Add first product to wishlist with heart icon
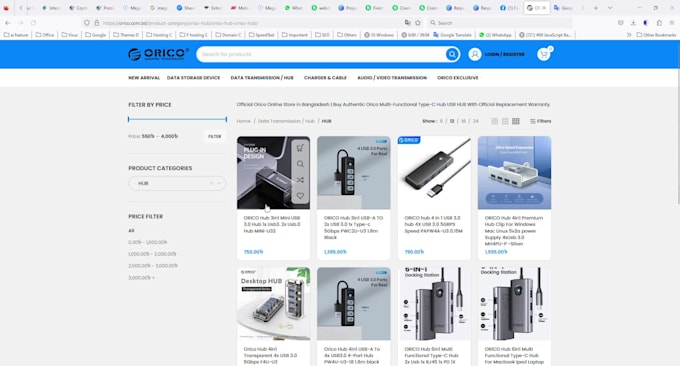This screenshot has width=680, height=366. (300, 196)
